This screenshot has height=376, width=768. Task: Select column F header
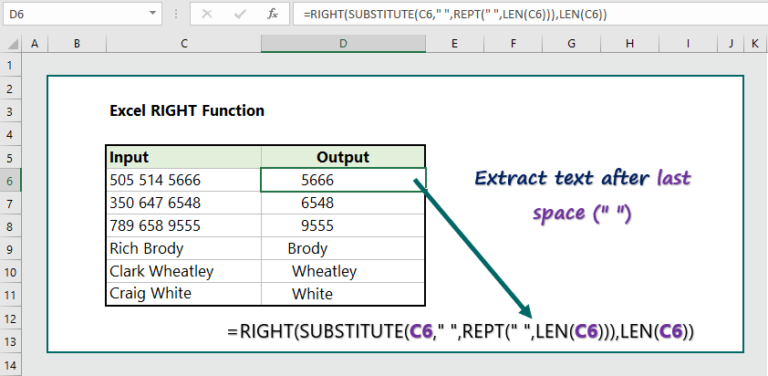tap(513, 44)
